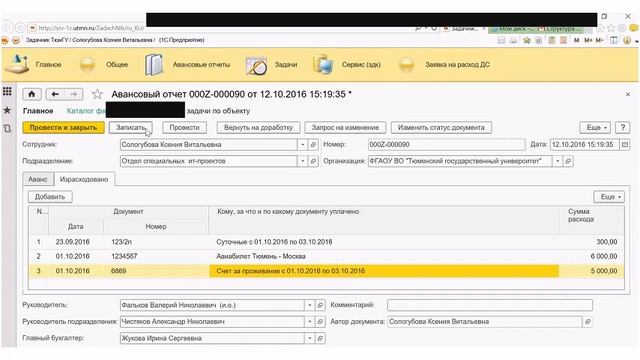
Task: Click the document number cell 123/2n
Action: (x=156, y=242)
